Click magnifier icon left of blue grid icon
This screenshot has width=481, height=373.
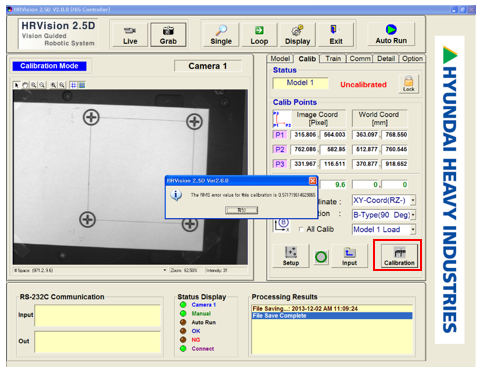click(x=62, y=85)
